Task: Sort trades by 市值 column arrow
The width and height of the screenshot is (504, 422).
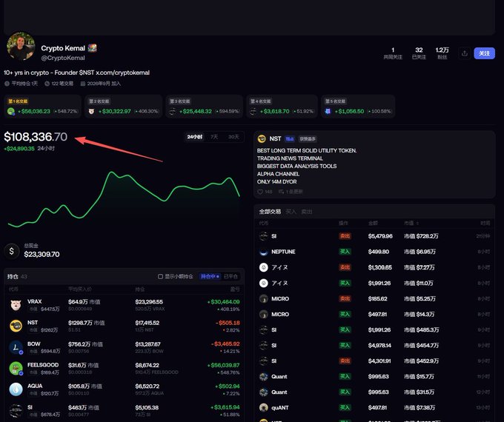Action: coord(417,223)
